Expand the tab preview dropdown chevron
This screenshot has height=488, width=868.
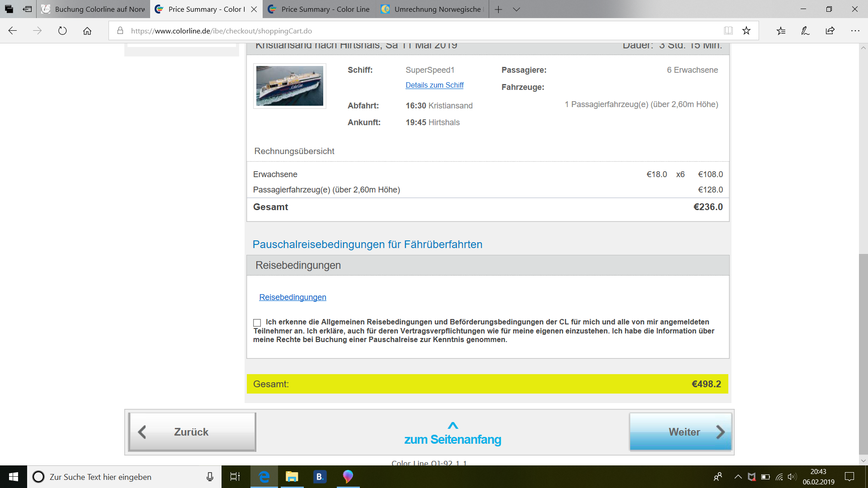click(516, 9)
